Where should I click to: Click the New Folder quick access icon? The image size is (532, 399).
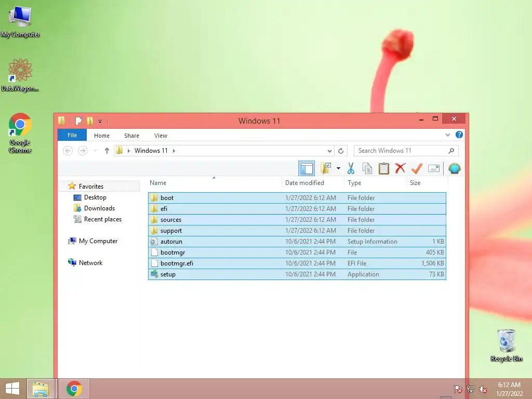point(90,121)
